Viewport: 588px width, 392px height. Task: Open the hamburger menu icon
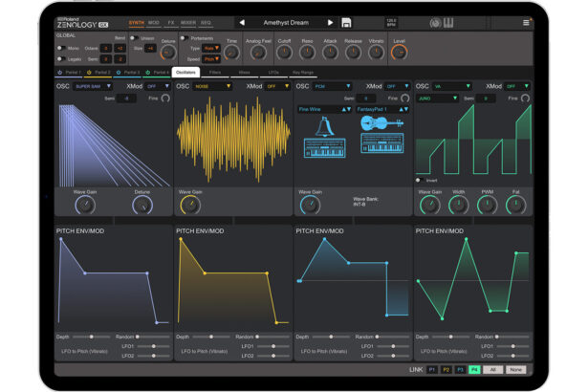coord(526,23)
